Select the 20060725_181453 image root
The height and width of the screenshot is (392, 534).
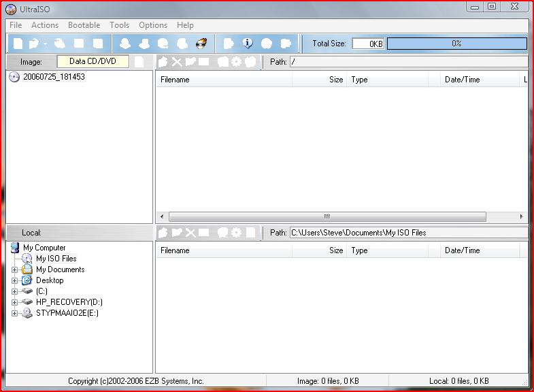coord(54,77)
